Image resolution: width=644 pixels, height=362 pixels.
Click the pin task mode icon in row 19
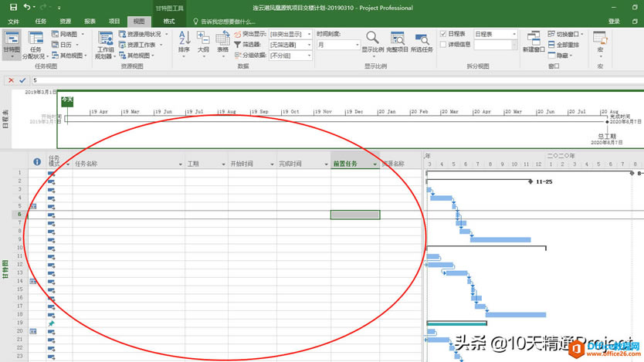tap(51, 323)
